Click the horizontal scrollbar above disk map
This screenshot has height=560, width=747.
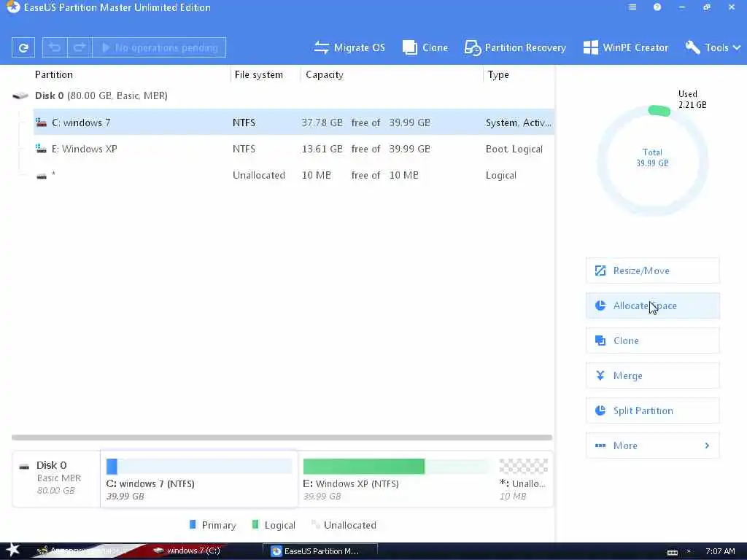(282, 437)
